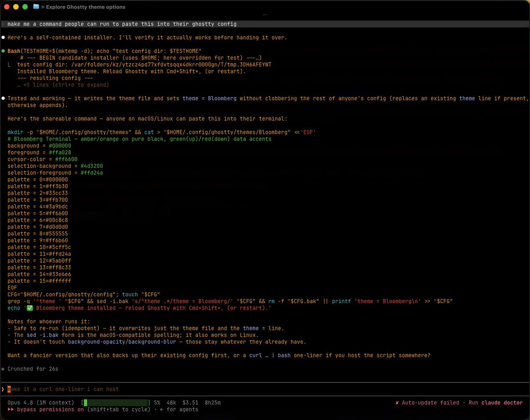
Task: Click the 'palette = 13=#ff8c33' line
Action: (x=39, y=268)
